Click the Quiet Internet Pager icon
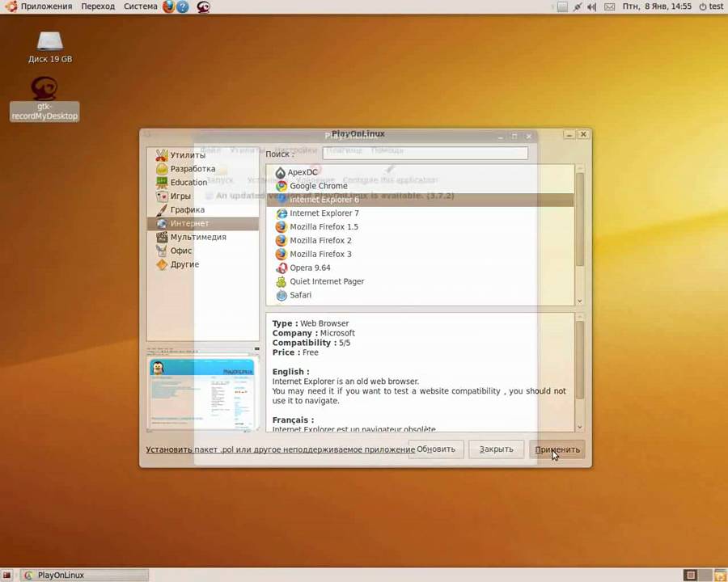This screenshot has width=728, height=582. tap(281, 282)
